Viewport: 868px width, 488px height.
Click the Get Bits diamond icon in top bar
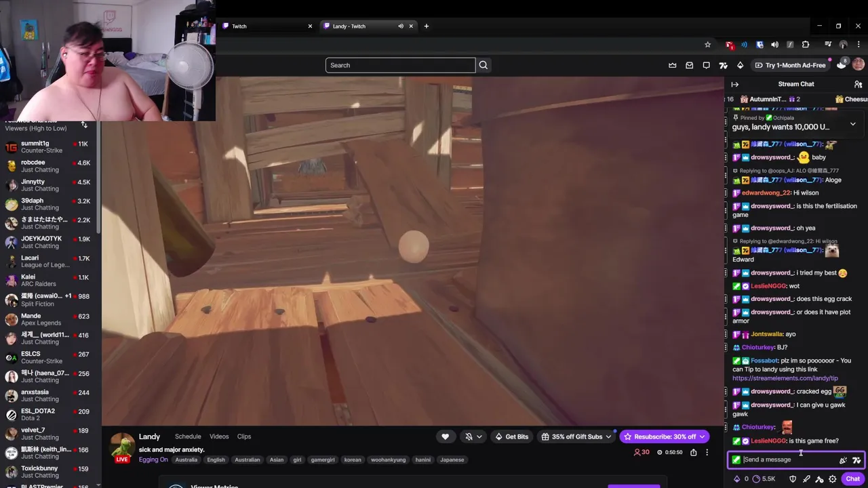point(741,65)
